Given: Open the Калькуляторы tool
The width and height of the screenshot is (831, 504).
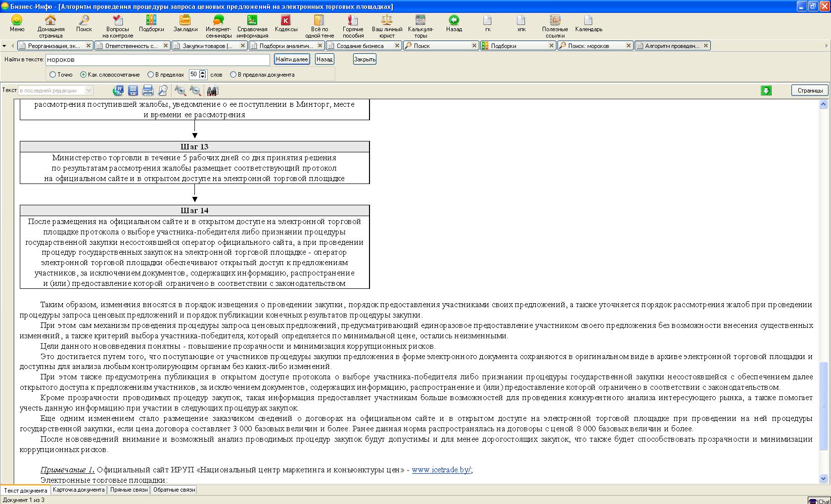Looking at the screenshot, I should [420, 20].
